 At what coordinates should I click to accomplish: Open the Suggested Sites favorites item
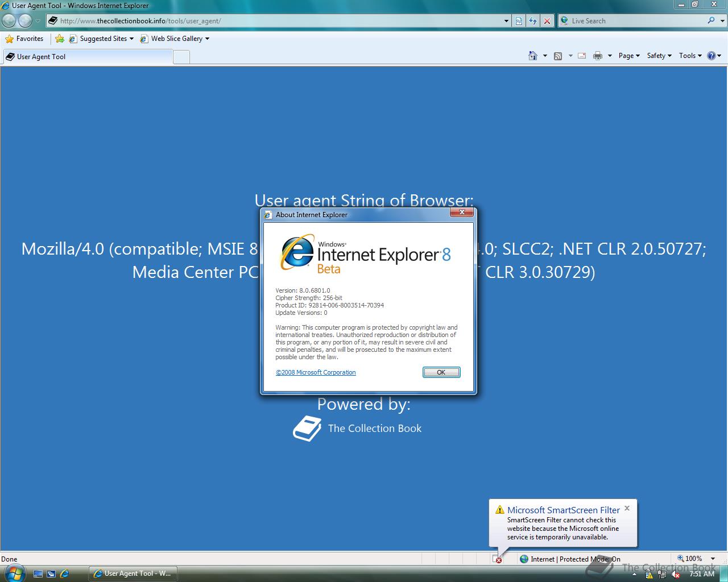pyautogui.click(x=101, y=39)
